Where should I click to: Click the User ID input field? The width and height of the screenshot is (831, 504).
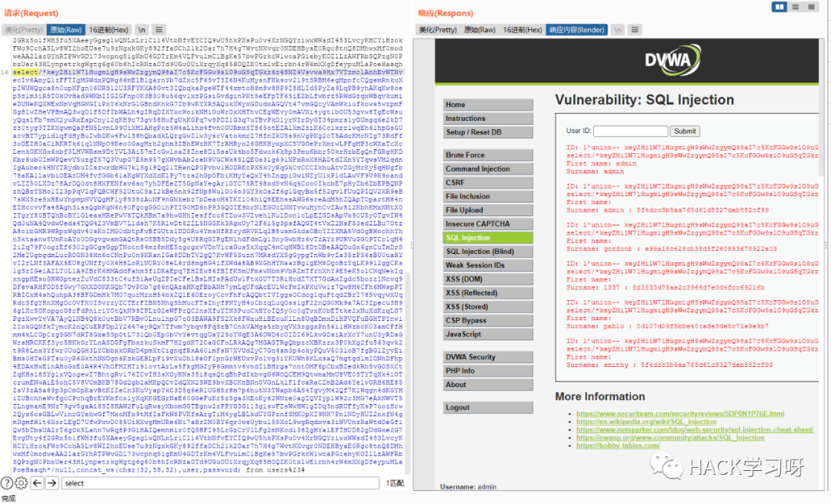click(x=631, y=131)
